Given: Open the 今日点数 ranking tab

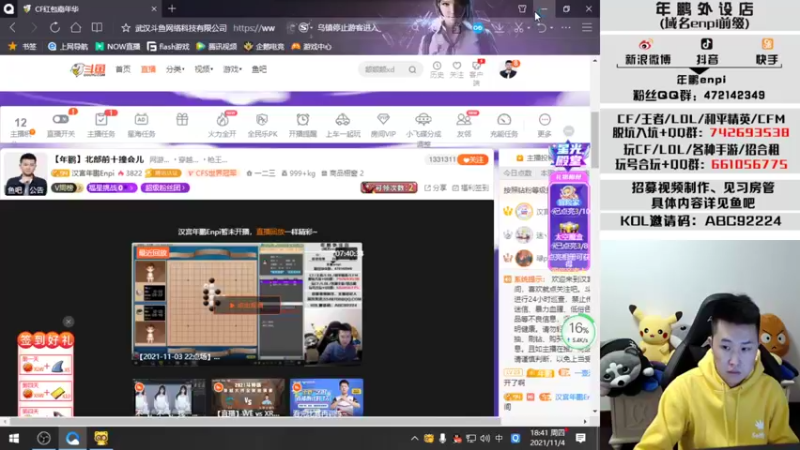Looking at the screenshot, I should (x=517, y=173).
